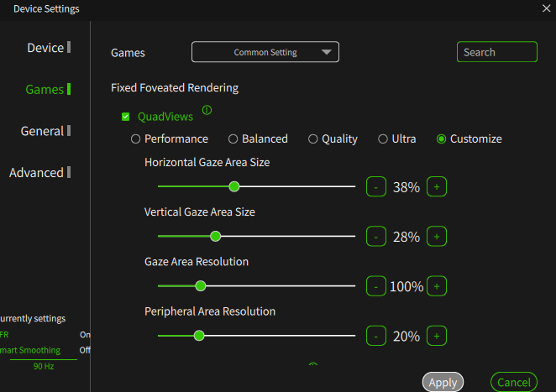Decrease Horizontal Gaze Area Size with minus

[376, 186]
